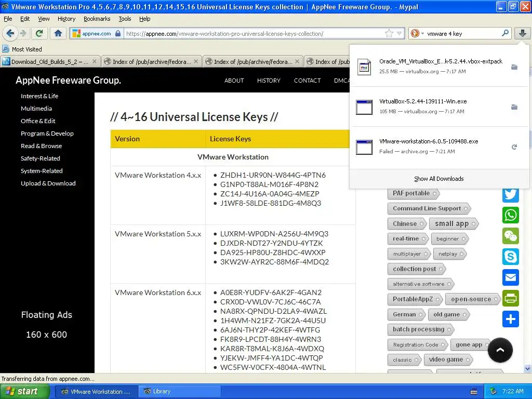
Task: Open the History menu
Action: (x=66, y=19)
